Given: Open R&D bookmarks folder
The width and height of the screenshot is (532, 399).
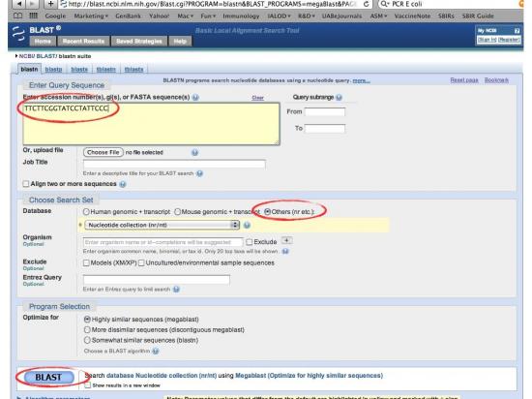Looking at the screenshot, I should pos(307,15).
